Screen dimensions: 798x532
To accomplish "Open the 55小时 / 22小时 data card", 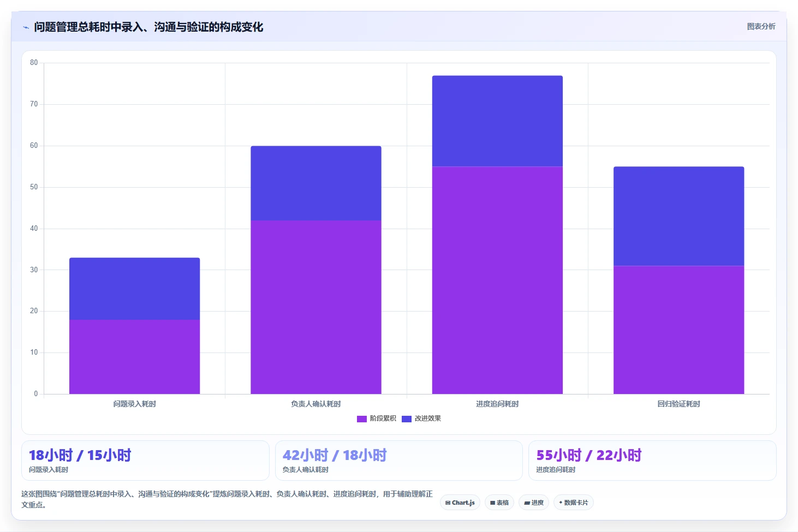I will pos(652,461).
